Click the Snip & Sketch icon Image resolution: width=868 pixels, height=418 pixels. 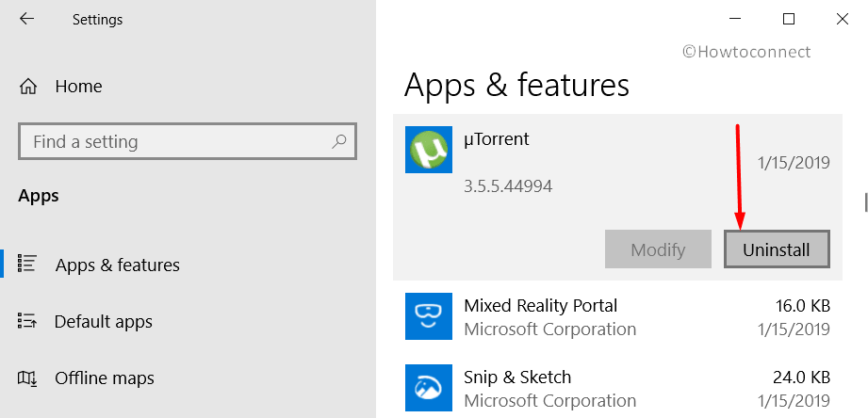pyautogui.click(x=429, y=388)
